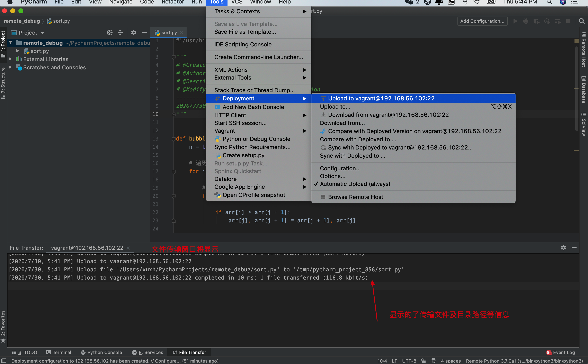Open macOS Spotlight search icon
Viewport: 588px width, 364px height.
pos(550,2)
